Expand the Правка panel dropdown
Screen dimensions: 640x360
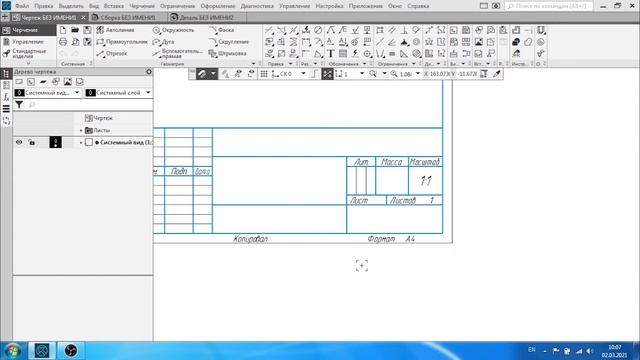point(291,64)
